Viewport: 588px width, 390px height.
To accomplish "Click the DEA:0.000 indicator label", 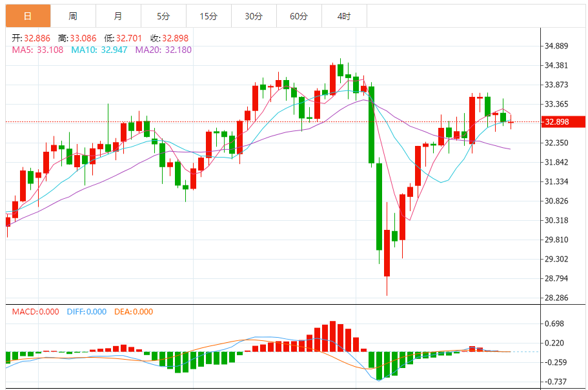I will tap(134, 312).
